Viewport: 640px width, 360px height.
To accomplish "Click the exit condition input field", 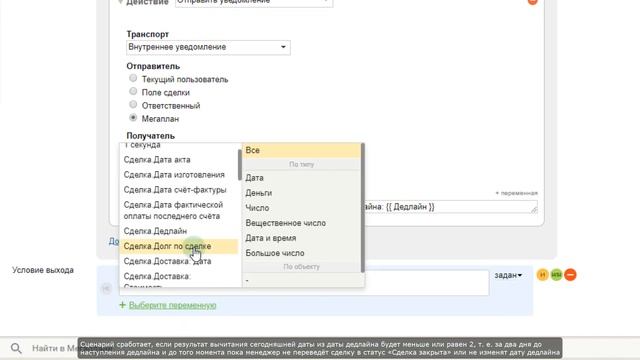I will (x=427, y=282).
